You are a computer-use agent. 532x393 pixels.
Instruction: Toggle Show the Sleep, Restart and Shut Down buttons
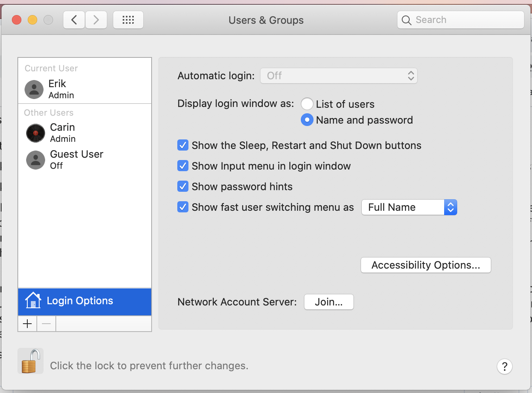(x=182, y=145)
